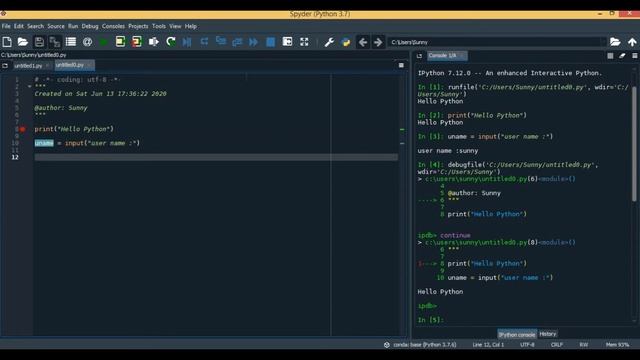
Task: Step out until return debug icon
Action: (x=237, y=42)
